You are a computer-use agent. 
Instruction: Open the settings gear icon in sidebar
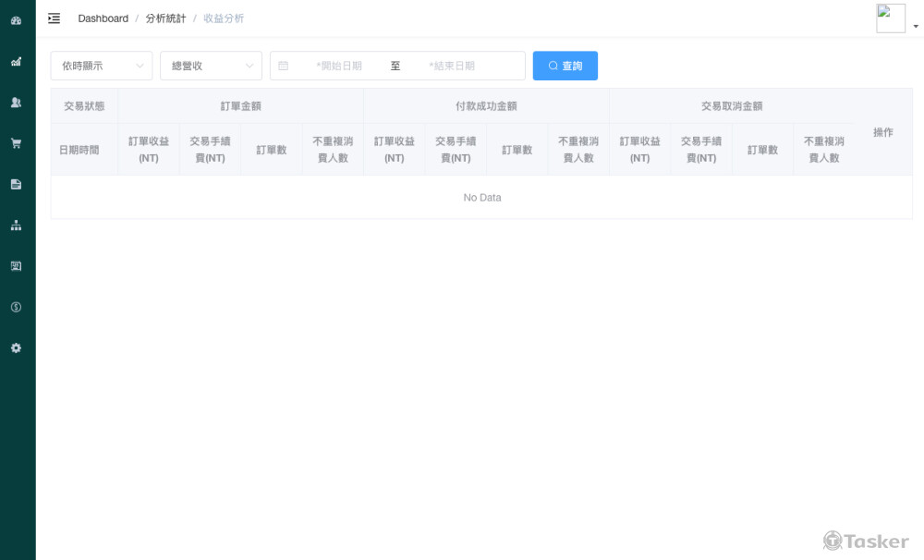[x=16, y=347]
